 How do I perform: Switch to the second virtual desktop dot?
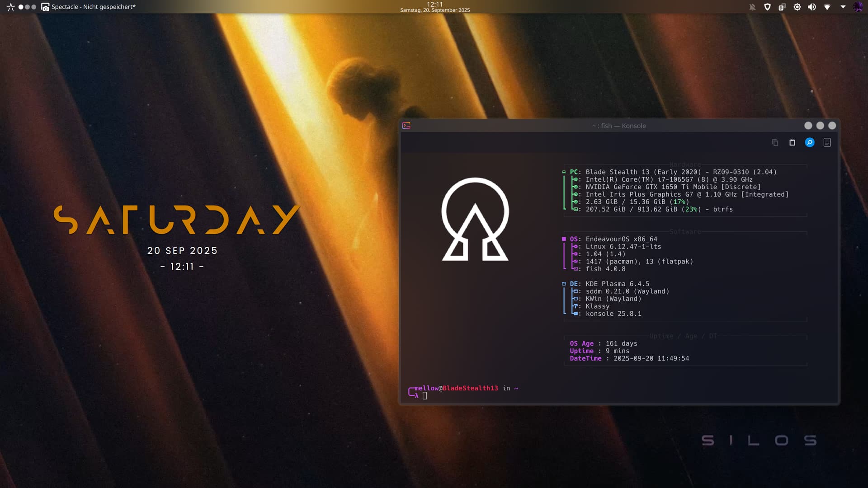[27, 7]
